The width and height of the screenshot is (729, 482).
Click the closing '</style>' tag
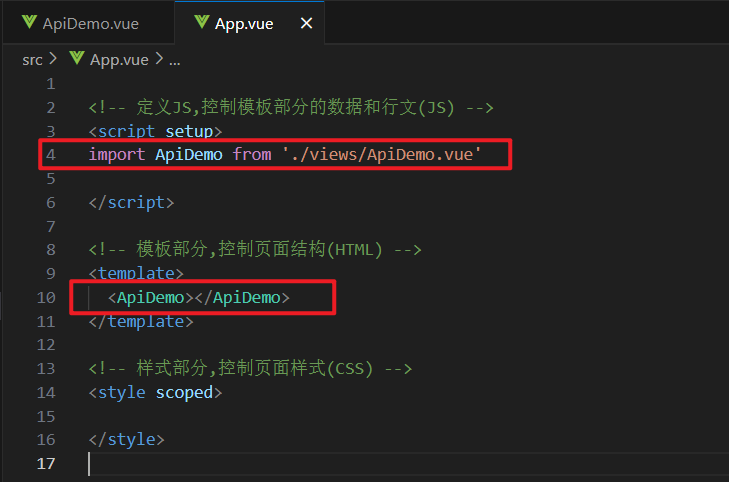pyautogui.click(x=126, y=440)
